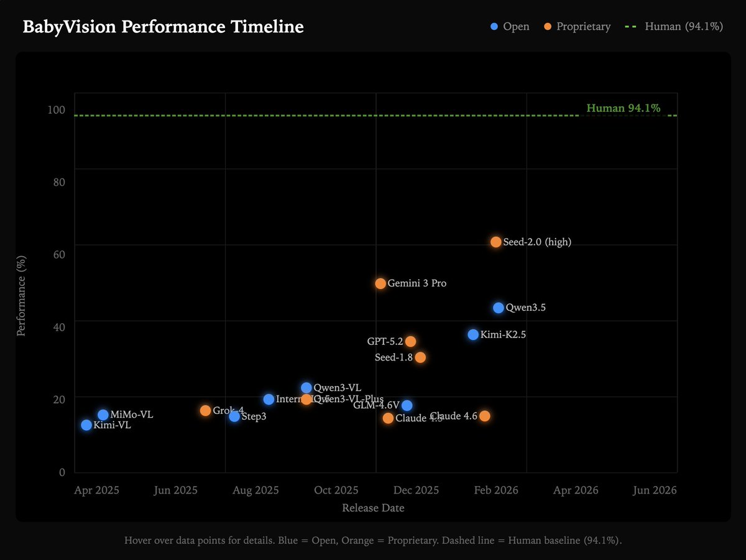Select the Qwen3-VL blue data point
This screenshot has width=746, height=560.
[306, 388]
